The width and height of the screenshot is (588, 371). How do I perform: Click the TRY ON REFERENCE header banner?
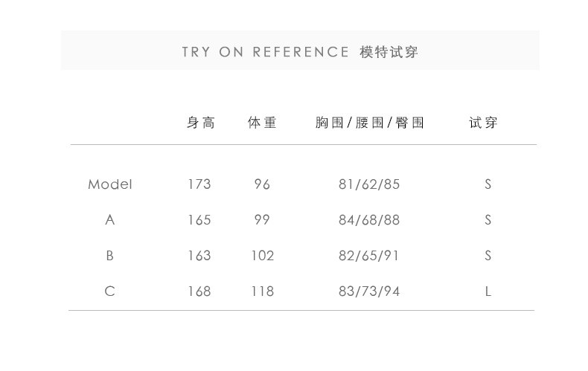click(x=300, y=51)
